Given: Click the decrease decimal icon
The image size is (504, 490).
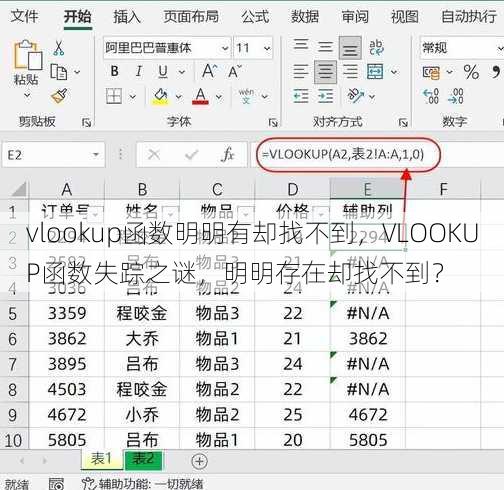Looking at the screenshot, I should coord(455,96).
